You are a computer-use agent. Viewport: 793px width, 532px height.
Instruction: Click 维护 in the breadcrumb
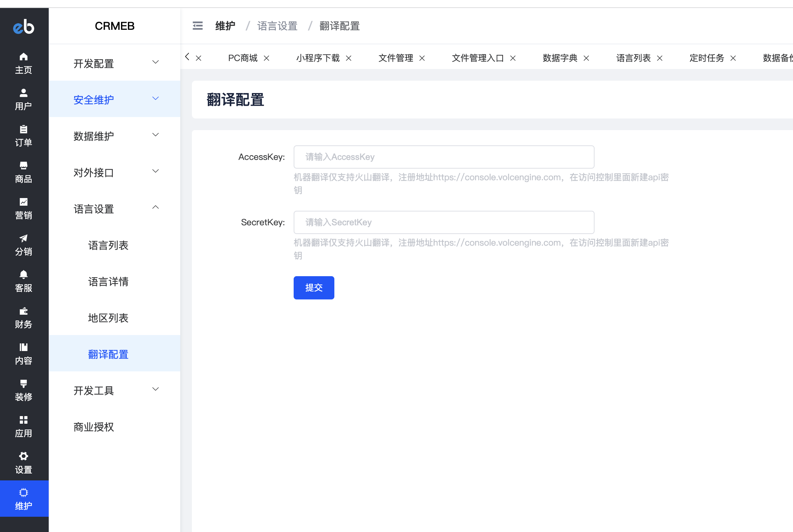point(225,26)
